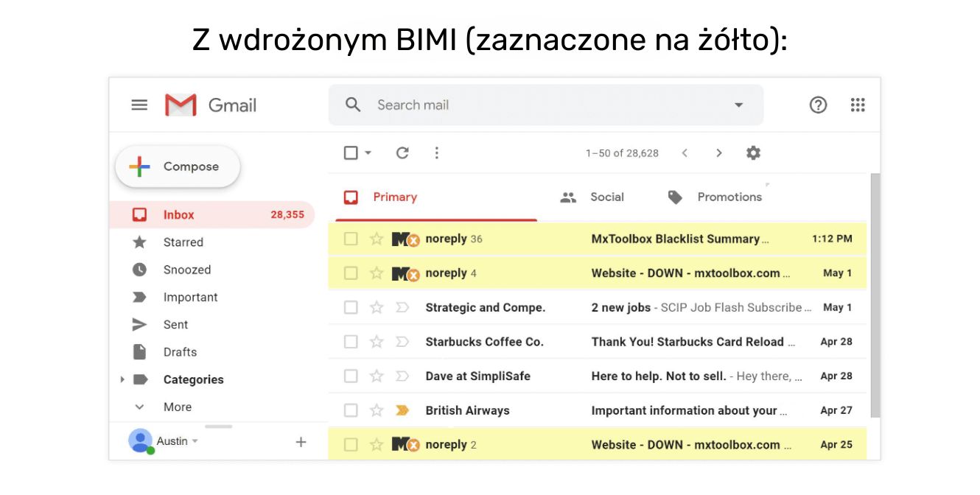Click the 28,355 unread count
This screenshot has height=495, width=980.
coord(287,215)
